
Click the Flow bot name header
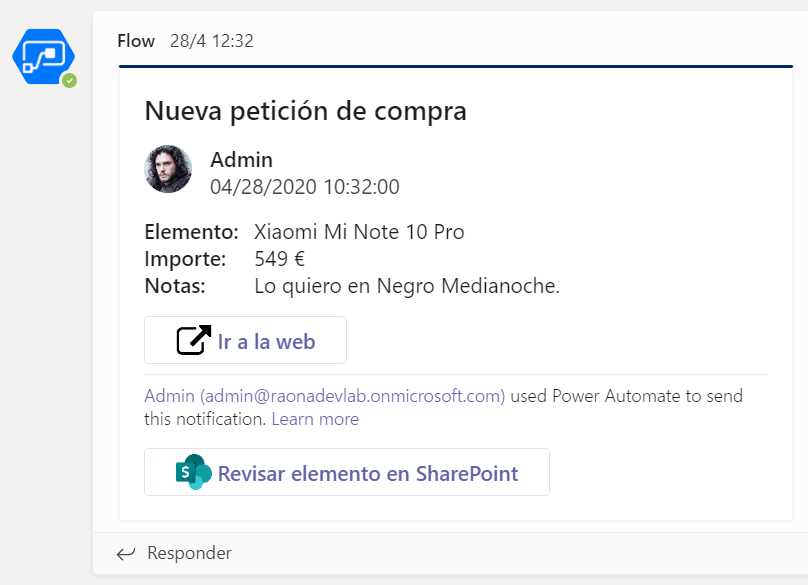136,41
